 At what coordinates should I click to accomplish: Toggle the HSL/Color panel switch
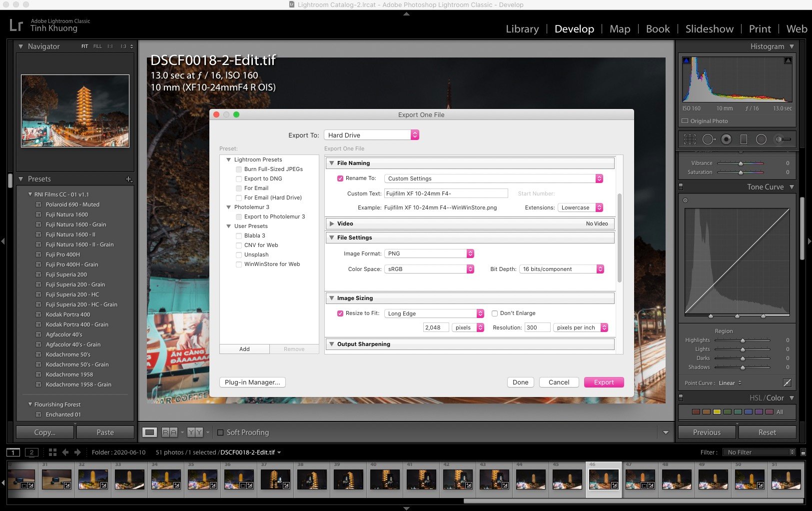[x=681, y=398]
